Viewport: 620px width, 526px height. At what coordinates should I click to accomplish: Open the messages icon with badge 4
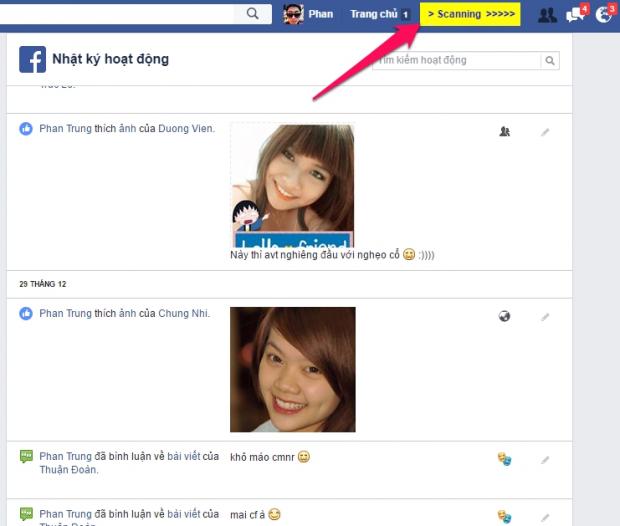click(575, 14)
